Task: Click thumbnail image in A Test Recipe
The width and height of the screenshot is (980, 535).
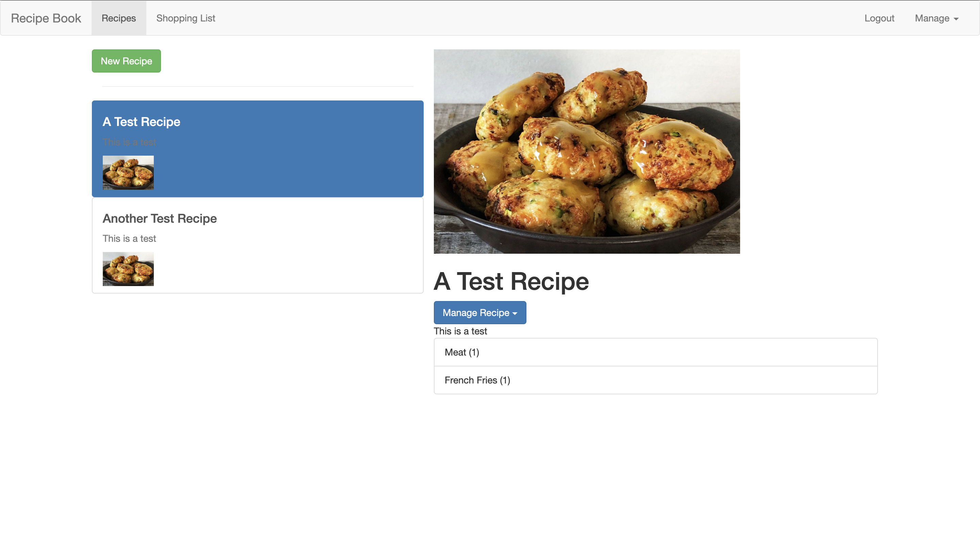Action: point(128,172)
